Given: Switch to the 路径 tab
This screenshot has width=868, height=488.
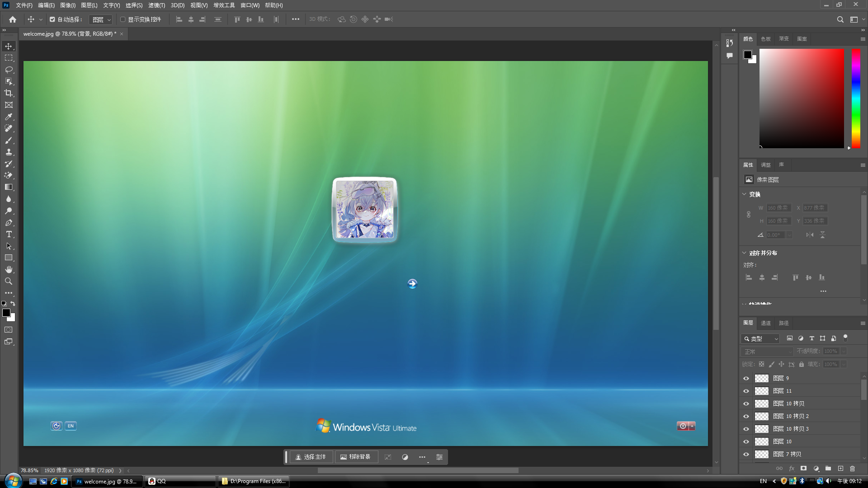Looking at the screenshot, I should [x=783, y=323].
